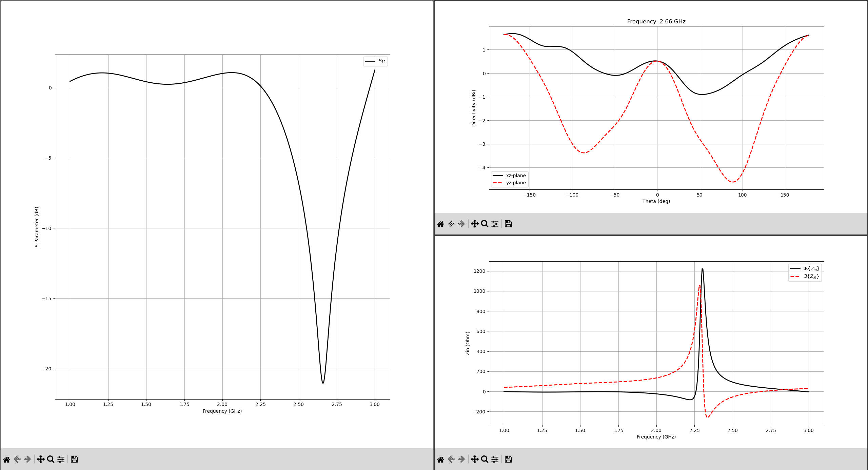This screenshot has width=868, height=470.
Task: Click the S11 legend entry
Action: pyautogui.click(x=375, y=61)
